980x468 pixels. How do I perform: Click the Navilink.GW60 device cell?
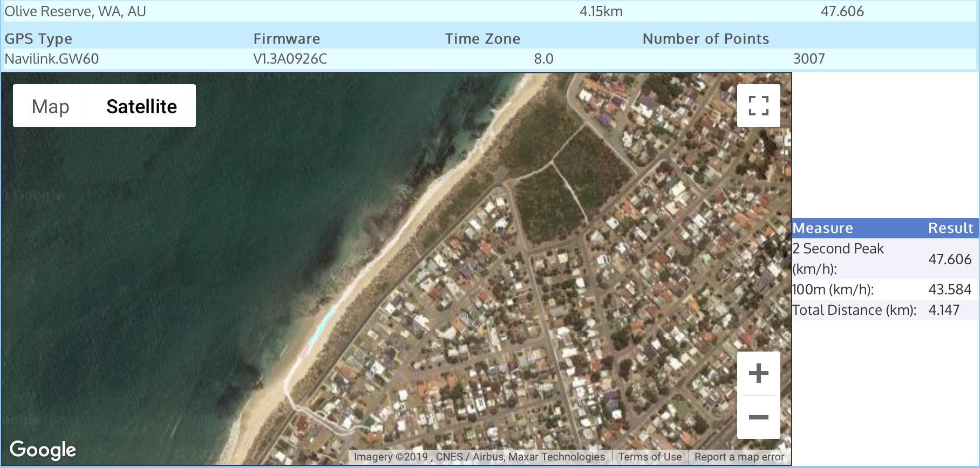tap(52, 59)
